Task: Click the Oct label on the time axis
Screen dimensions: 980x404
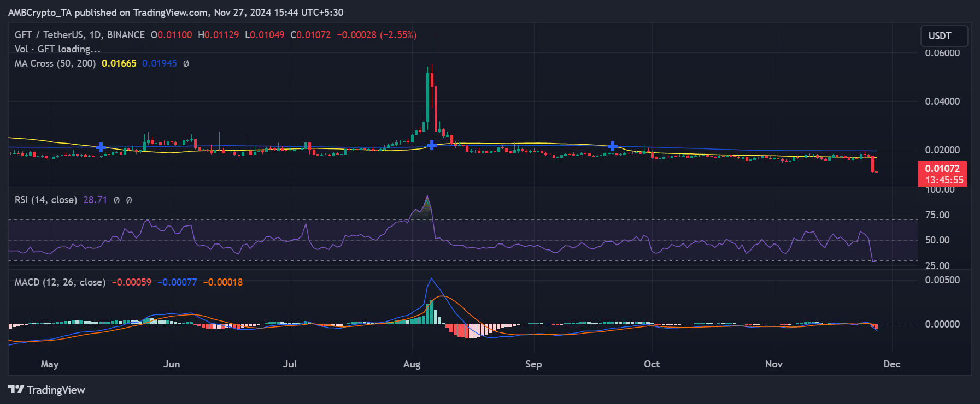Action: pos(652,364)
